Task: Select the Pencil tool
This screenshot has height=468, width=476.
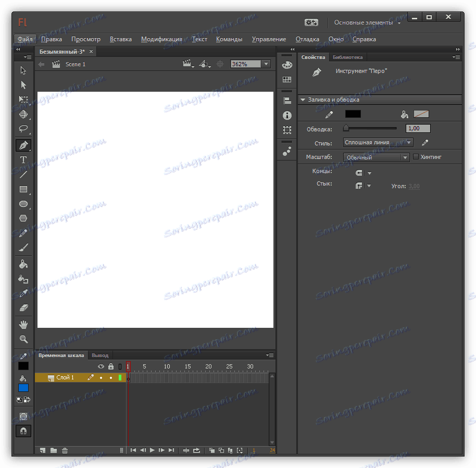Action: tap(23, 233)
